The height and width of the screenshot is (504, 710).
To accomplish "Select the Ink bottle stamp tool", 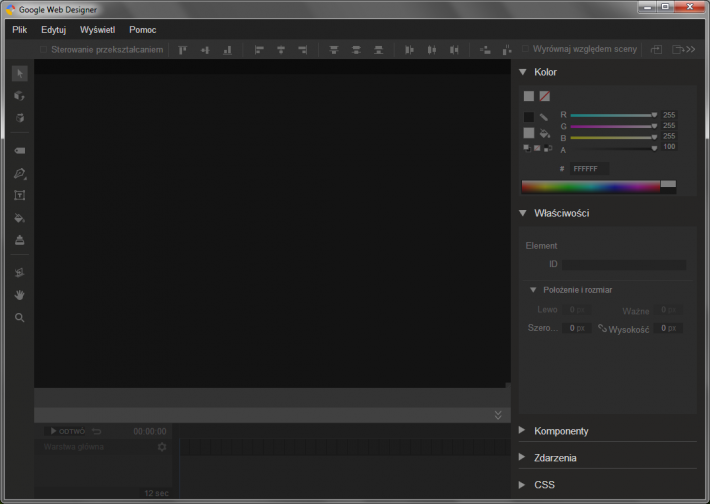I will pos(19,240).
